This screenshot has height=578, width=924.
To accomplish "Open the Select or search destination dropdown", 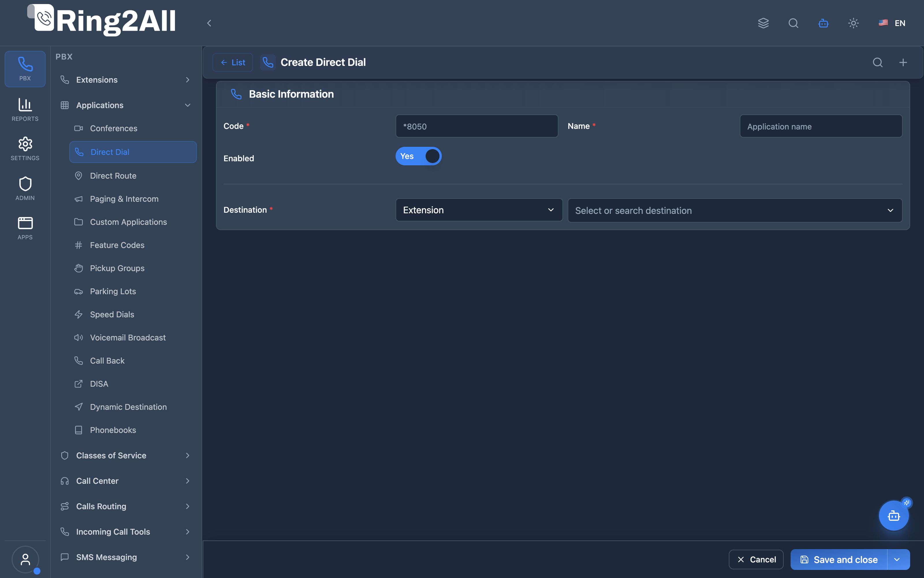I will pyautogui.click(x=735, y=210).
